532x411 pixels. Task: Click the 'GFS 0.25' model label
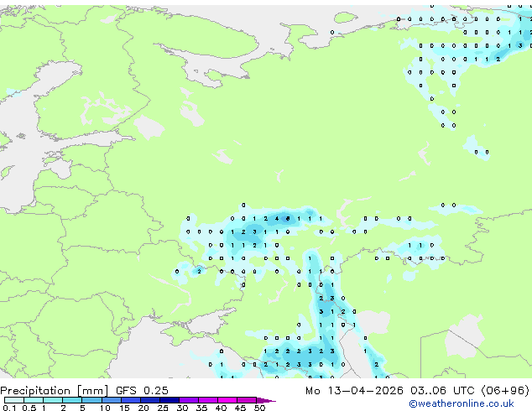pyautogui.click(x=142, y=391)
